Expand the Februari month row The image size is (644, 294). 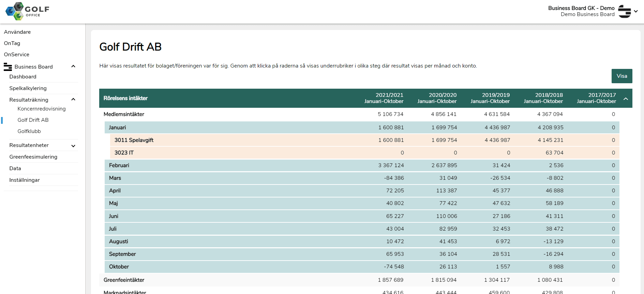[119, 165]
